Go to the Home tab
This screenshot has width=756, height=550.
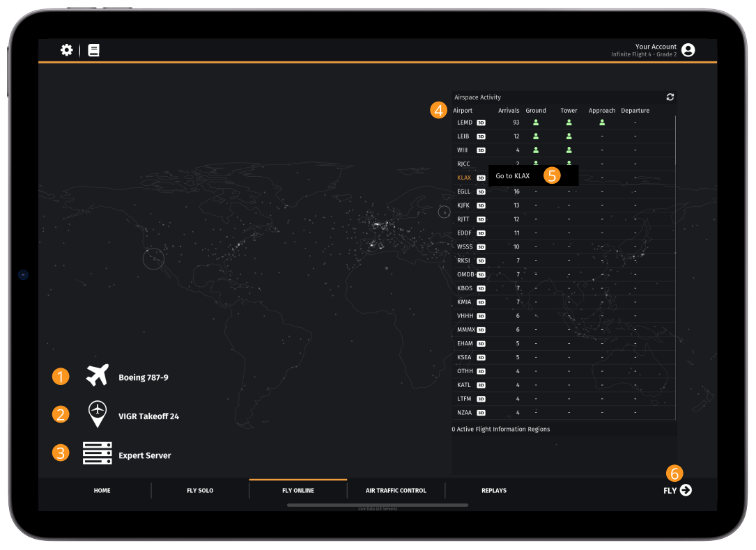[102, 491]
